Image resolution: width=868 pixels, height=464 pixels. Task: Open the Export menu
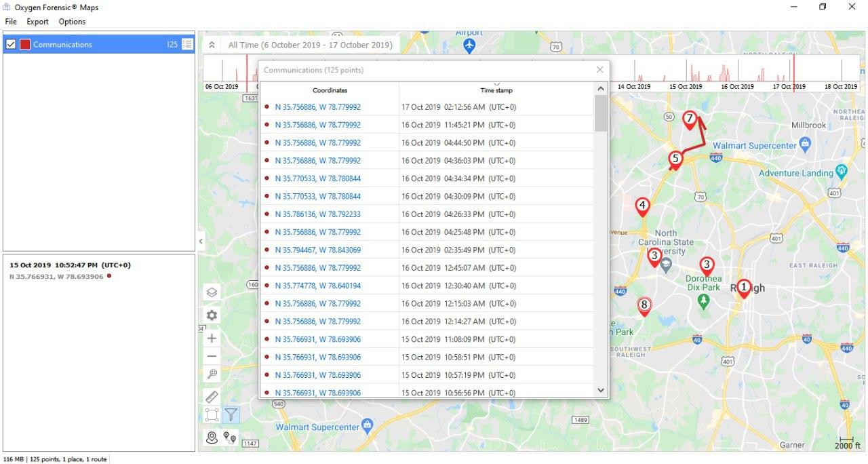pyautogui.click(x=37, y=22)
